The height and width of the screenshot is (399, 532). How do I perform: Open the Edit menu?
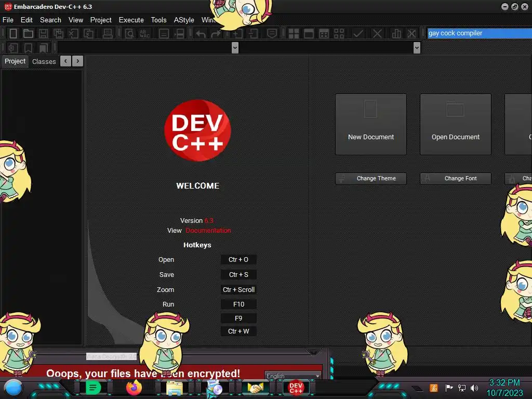click(26, 20)
